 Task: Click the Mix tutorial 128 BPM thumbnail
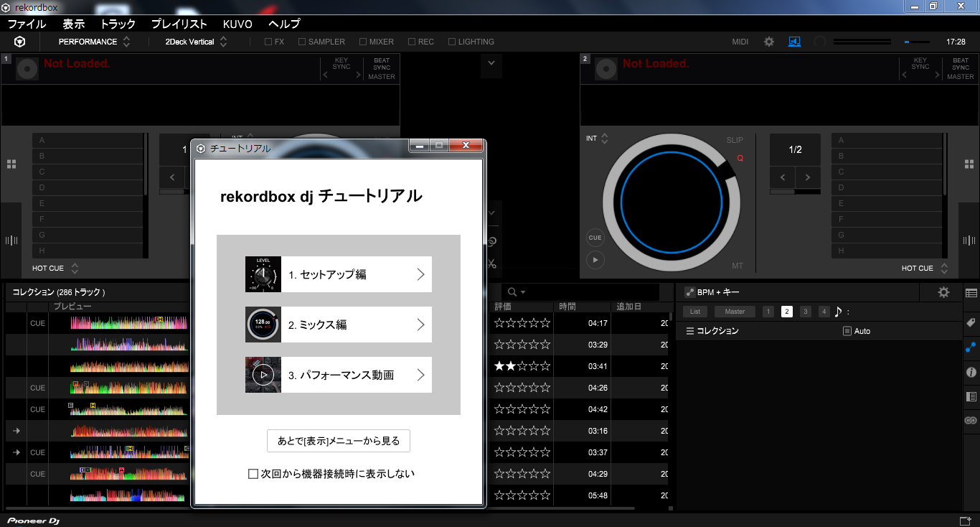(x=263, y=325)
